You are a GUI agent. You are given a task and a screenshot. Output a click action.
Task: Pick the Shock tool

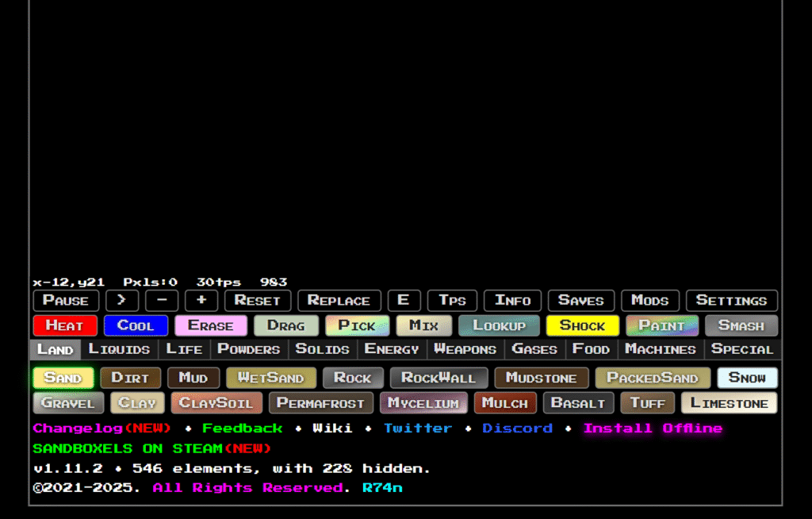coord(582,325)
